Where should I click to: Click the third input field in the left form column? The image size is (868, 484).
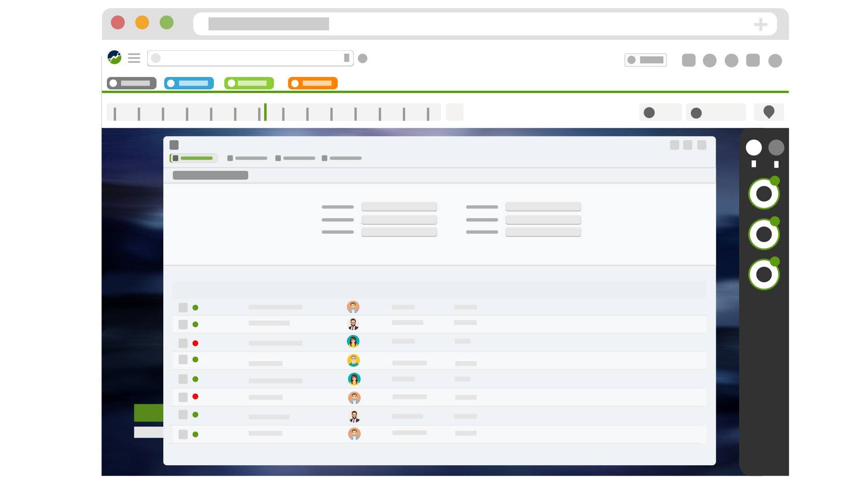399,232
